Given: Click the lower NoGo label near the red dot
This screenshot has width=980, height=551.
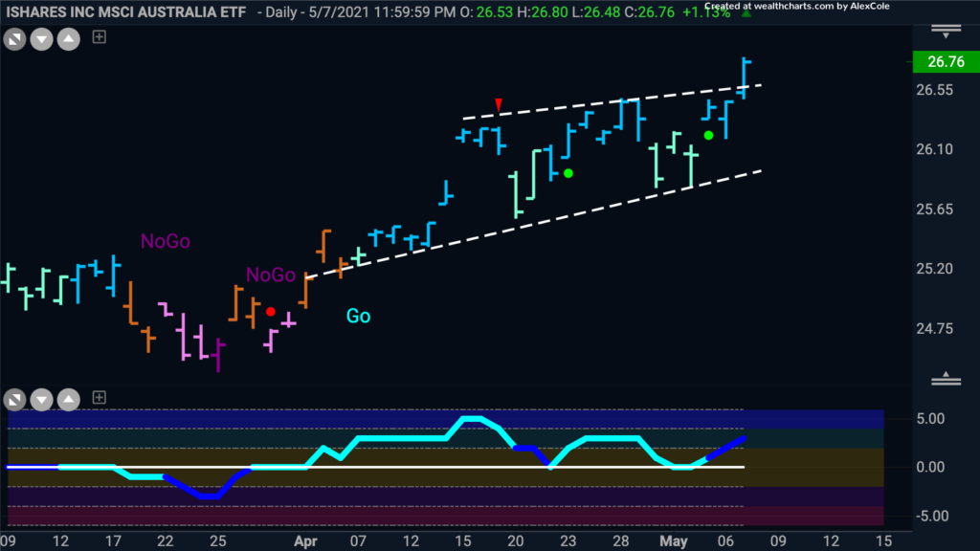Looking at the screenshot, I should (x=270, y=275).
